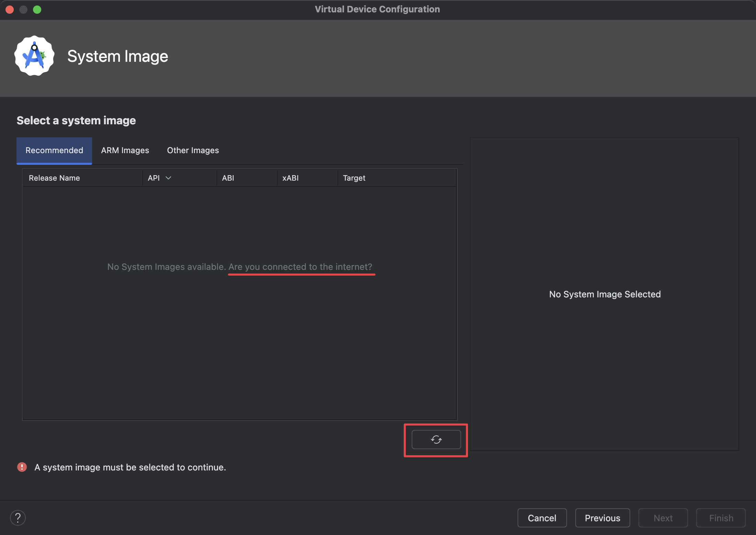Select the Recommended tab
756x535 pixels.
click(54, 150)
